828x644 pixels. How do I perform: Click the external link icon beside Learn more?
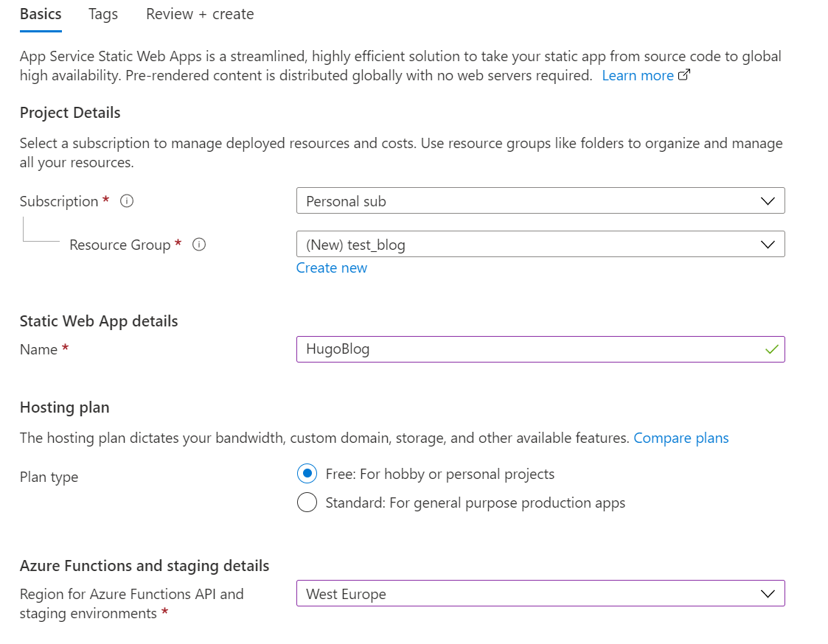pyautogui.click(x=683, y=75)
